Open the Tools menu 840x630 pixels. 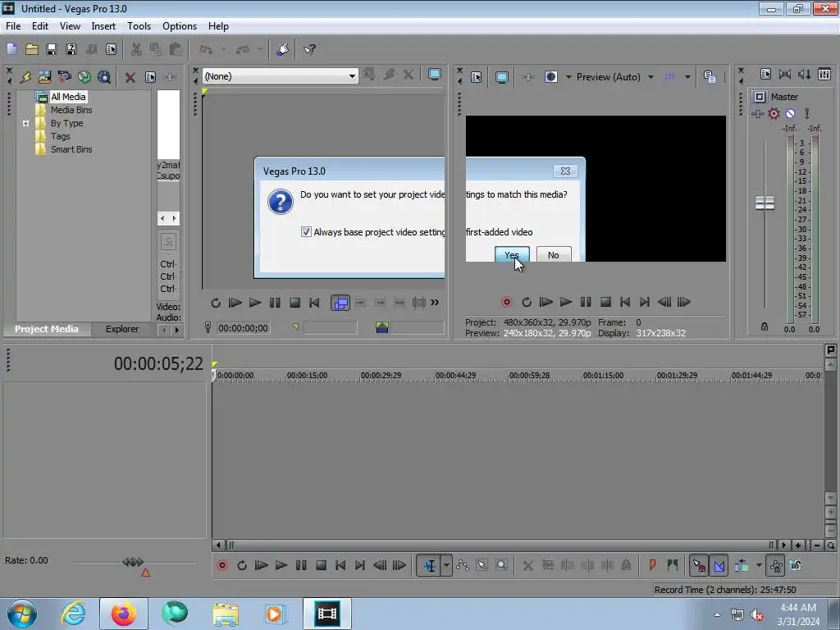[x=139, y=26]
